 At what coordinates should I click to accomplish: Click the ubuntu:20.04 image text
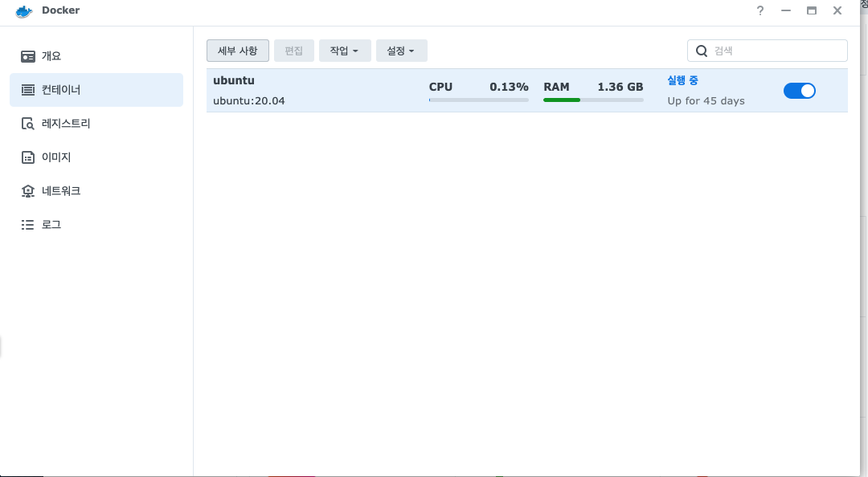pos(248,100)
